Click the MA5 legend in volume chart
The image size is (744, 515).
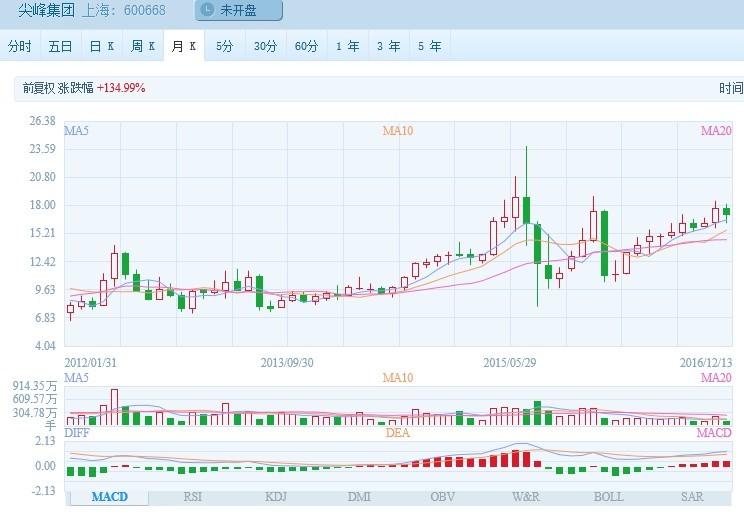pyautogui.click(x=76, y=378)
